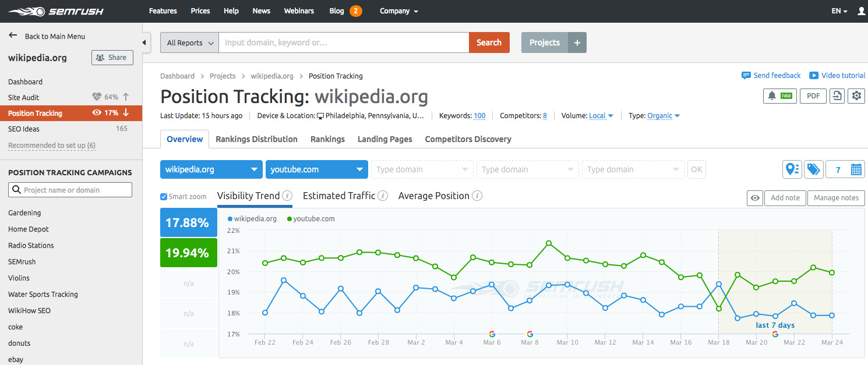Viewport: 868px width, 365px height.
Task: Click the plus icon beside Projects
Action: (577, 42)
